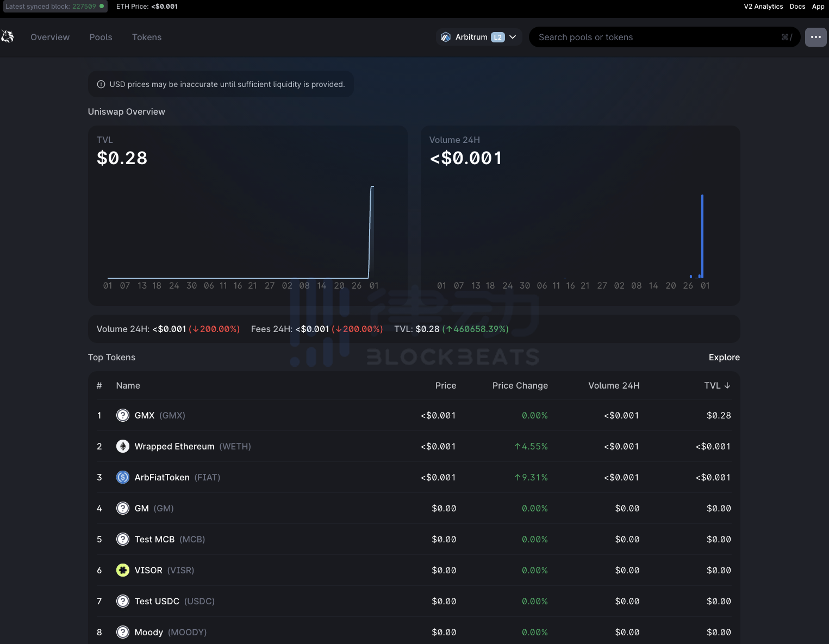Click Latest synced block 227509 text
829x644 pixels.
click(x=51, y=7)
